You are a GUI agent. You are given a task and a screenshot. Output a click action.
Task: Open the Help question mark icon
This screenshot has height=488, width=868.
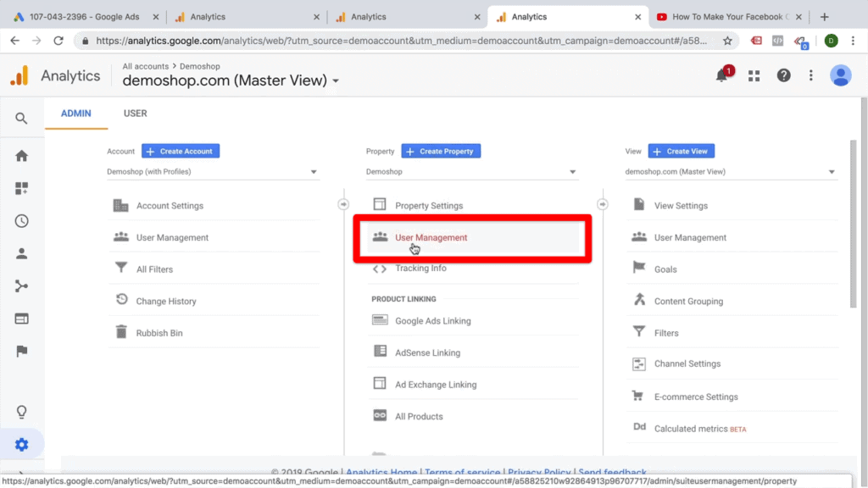coord(783,75)
